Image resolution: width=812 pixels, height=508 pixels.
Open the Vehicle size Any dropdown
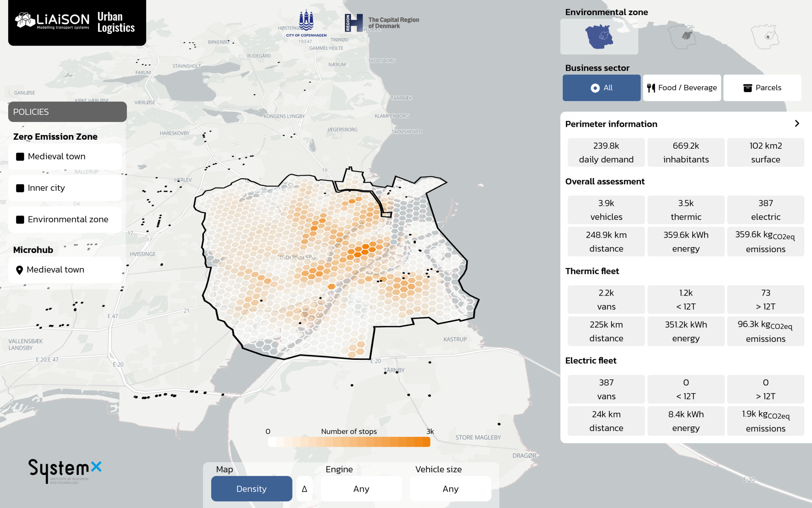pos(450,489)
